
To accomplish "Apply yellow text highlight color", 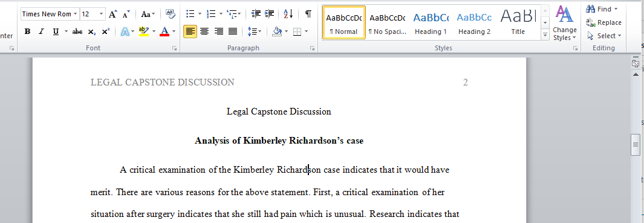I will click(143, 32).
